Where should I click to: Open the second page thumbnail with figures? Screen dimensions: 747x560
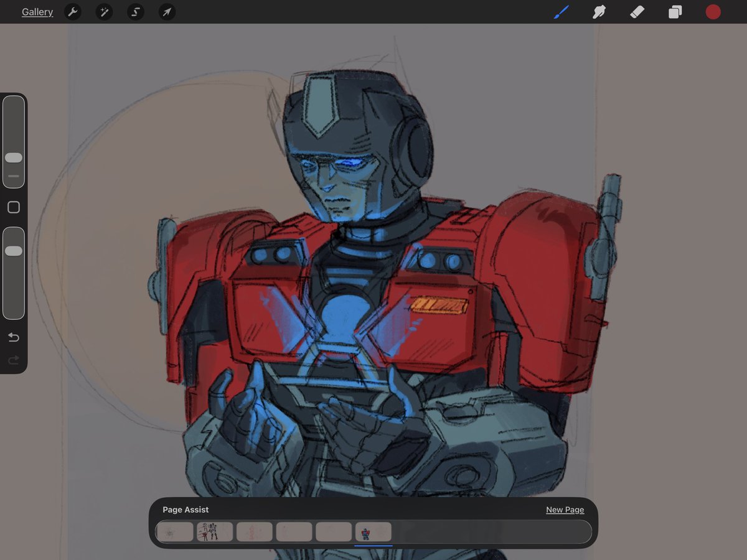point(215,531)
